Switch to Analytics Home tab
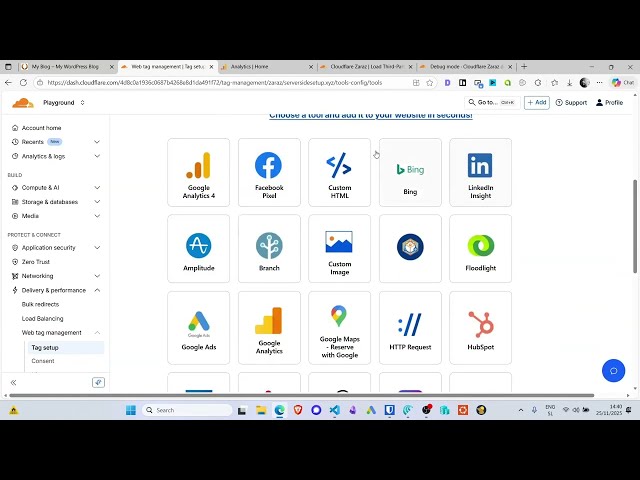Image resolution: width=640 pixels, height=480 pixels. 266,67
